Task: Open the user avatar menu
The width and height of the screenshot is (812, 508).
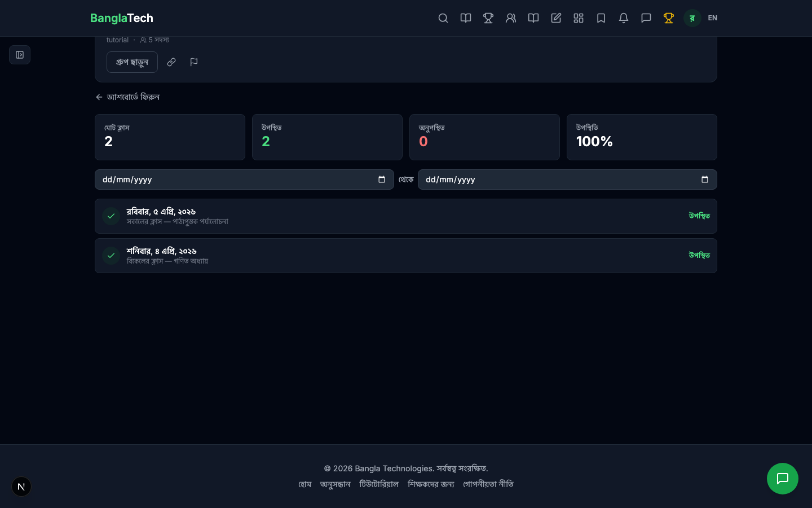Action: click(x=692, y=18)
